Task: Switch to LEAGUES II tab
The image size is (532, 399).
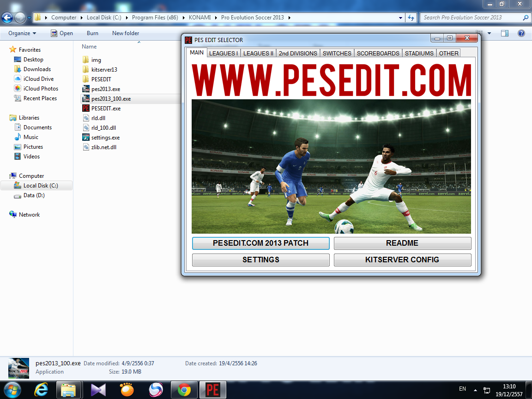Action: (258, 53)
